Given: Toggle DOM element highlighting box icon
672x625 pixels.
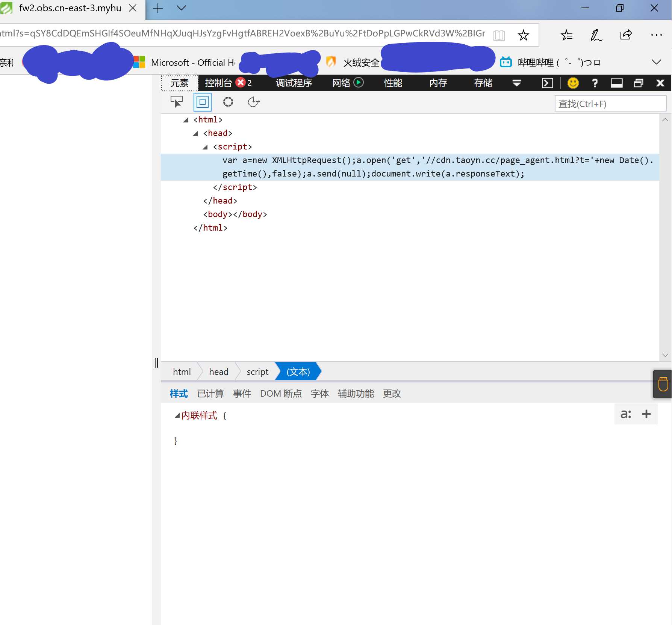Looking at the screenshot, I should 203,102.
